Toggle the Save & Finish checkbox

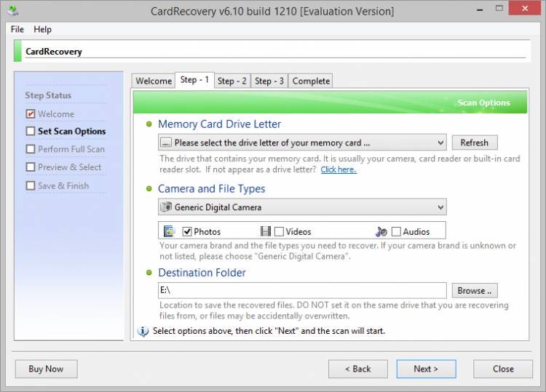pos(31,185)
